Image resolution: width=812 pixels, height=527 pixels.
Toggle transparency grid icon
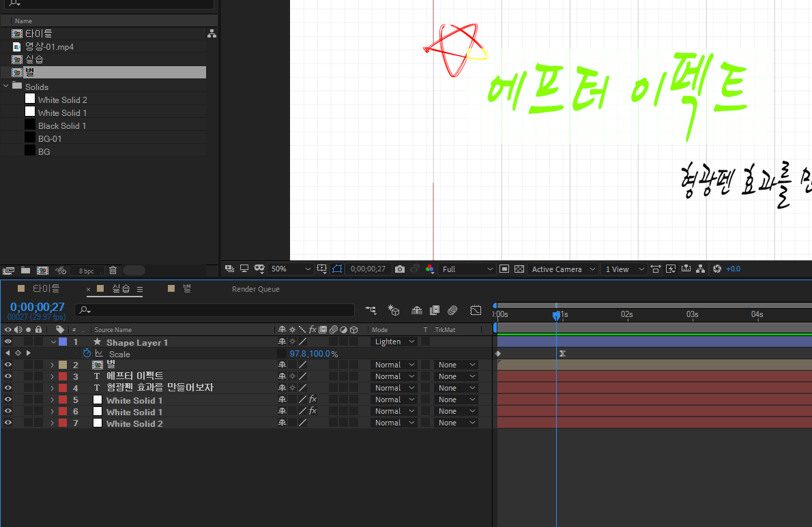click(x=519, y=269)
